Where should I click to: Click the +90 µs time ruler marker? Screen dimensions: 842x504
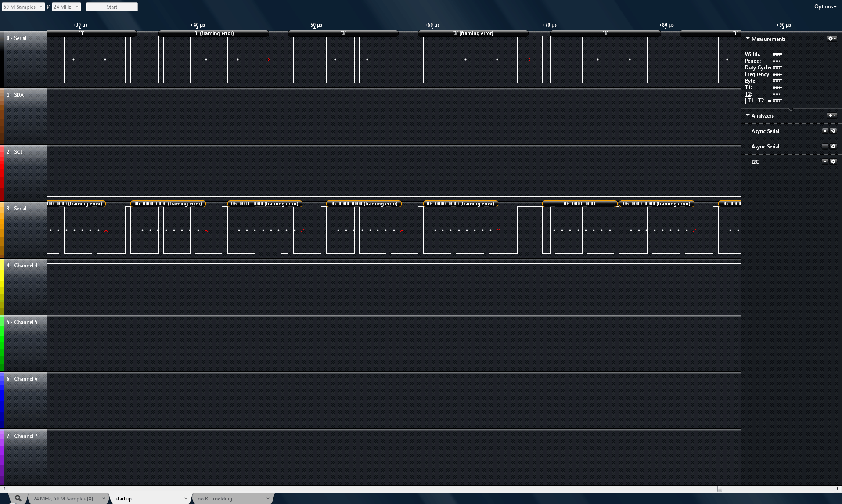click(x=784, y=25)
